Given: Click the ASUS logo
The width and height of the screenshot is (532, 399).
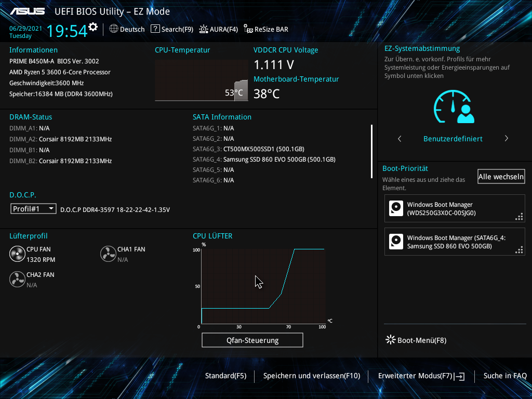Looking at the screenshot, I should 27,11.
